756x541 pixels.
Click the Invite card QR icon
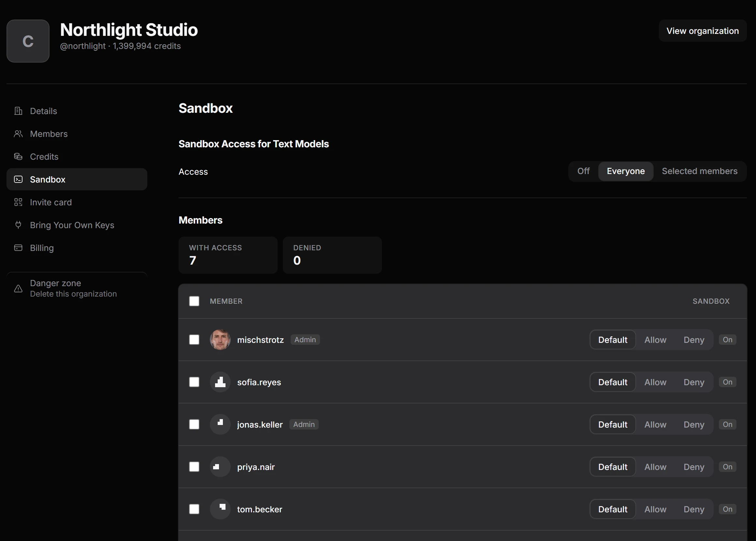pyautogui.click(x=18, y=202)
